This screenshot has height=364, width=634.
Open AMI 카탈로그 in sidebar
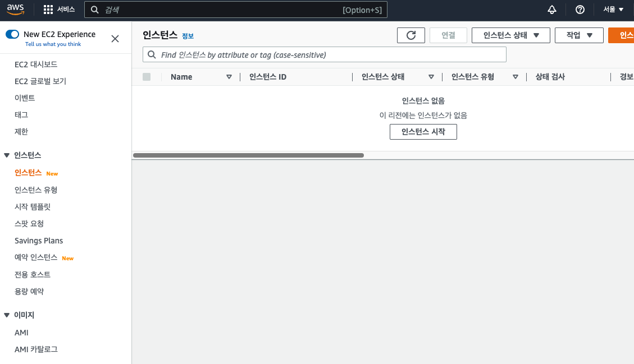coord(36,349)
